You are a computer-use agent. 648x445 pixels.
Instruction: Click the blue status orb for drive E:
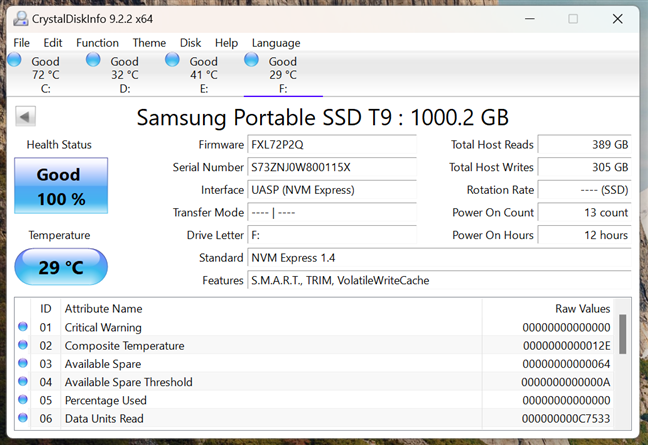coord(172,60)
